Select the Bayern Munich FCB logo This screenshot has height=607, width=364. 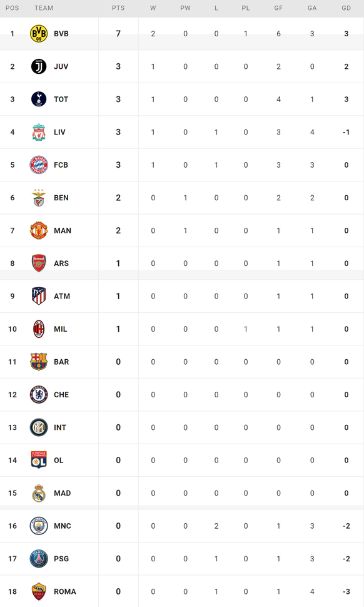tap(39, 165)
